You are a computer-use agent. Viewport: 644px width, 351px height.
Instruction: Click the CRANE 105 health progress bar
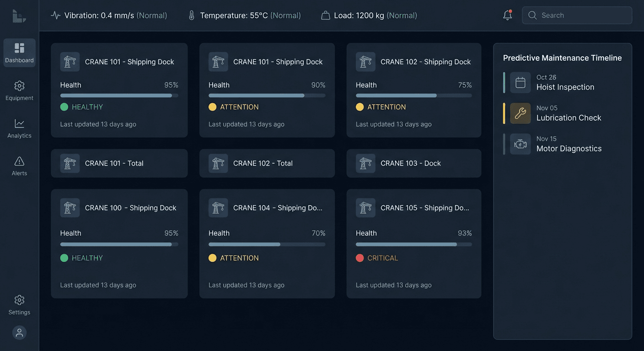pos(413,245)
